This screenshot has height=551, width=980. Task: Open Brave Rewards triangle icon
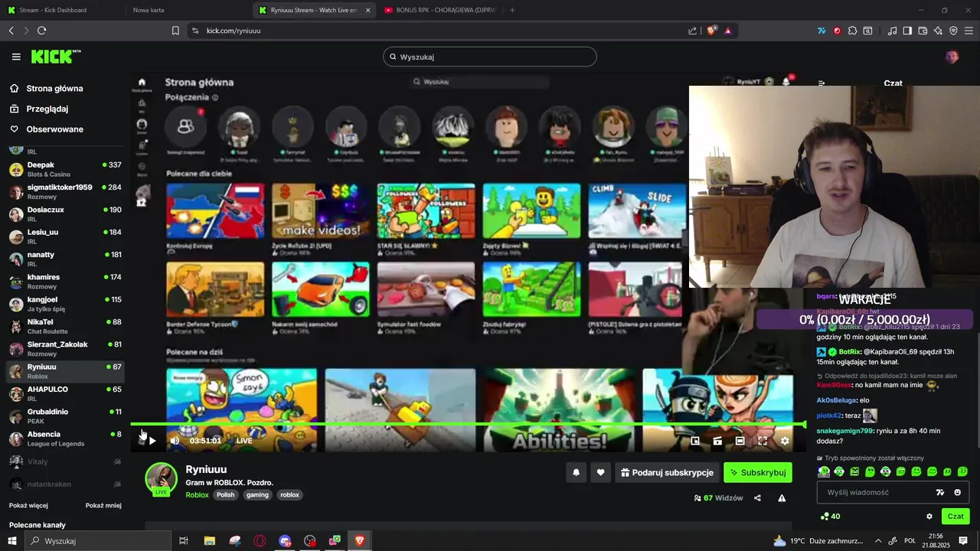tap(727, 31)
